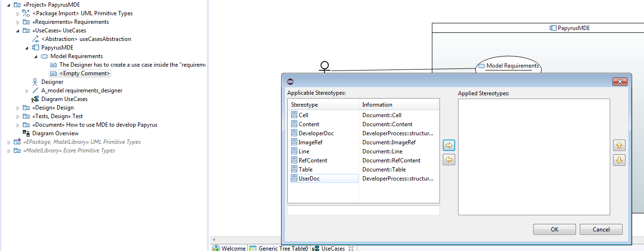
Task: Sort by Information column header
Action: coord(399,105)
